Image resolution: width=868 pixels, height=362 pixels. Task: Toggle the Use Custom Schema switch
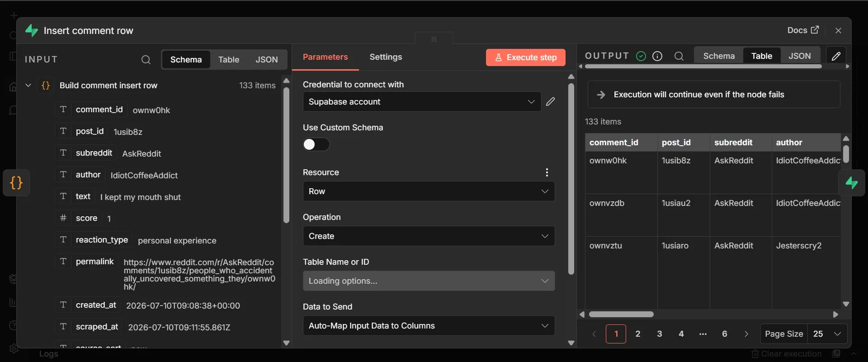coord(316,144)
